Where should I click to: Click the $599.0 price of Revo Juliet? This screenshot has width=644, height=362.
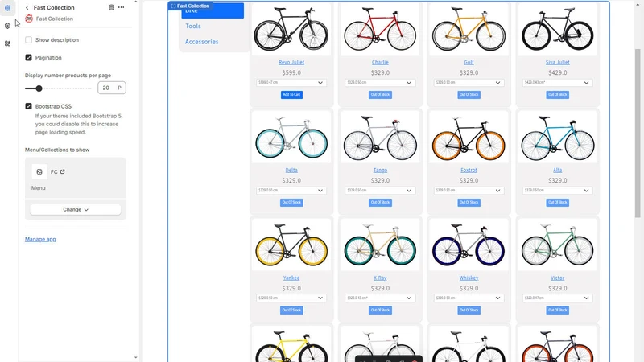pyautogui.click(x=291, y=72)
